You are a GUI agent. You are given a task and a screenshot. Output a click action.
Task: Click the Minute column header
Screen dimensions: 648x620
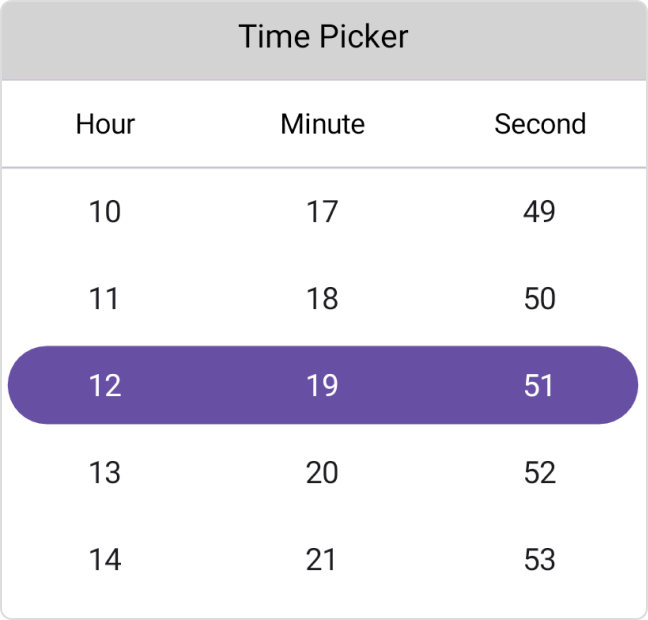322,124
